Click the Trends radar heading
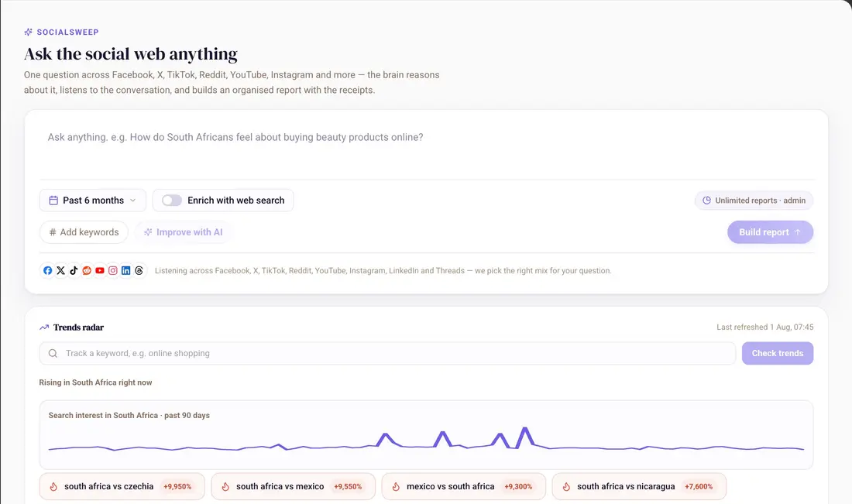 (x=78, y=327)
